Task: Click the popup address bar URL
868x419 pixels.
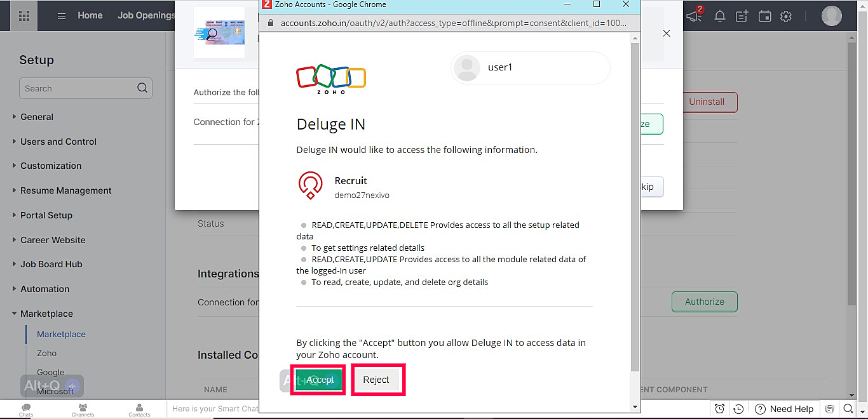Action: pos(454,23)
